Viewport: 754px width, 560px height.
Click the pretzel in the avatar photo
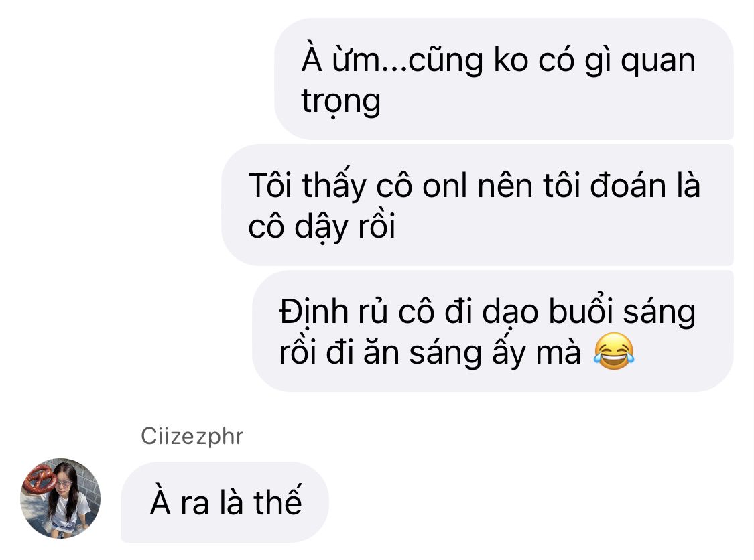[x=40, y=478]
